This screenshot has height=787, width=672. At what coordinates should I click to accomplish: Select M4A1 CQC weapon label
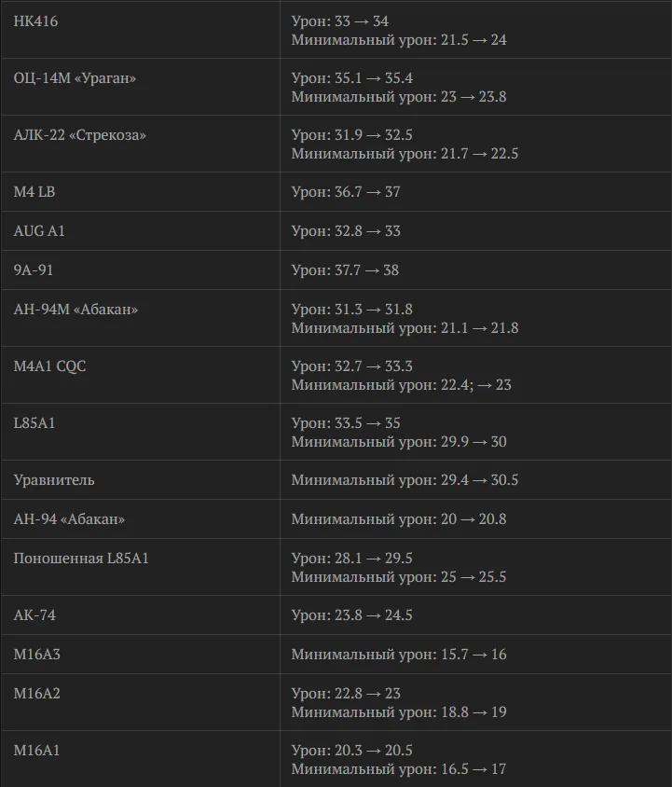click(x=49, y=366)
